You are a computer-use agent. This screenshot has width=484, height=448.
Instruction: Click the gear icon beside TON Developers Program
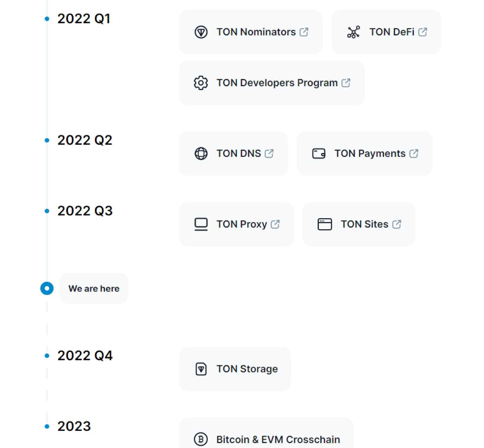point(201,83)
